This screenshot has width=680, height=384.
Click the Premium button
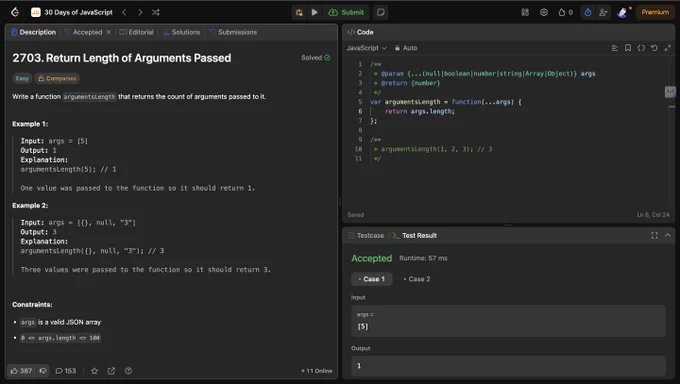click(x=655, y=12)
